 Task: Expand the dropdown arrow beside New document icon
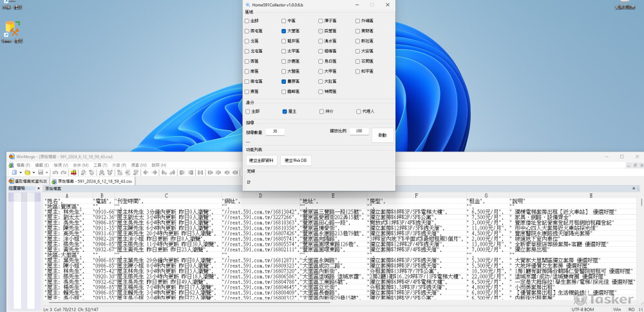[x=19, y=173]
